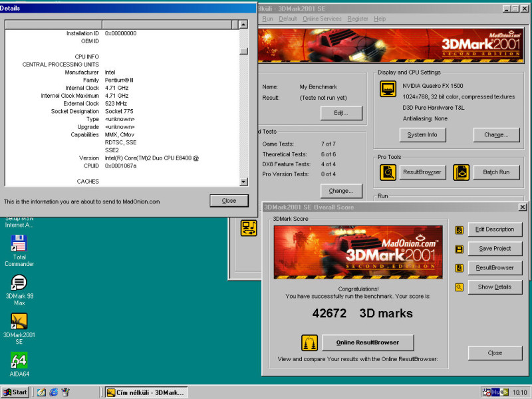This screenshot has width=532, height=399.
Task: Click the Details list scrollbar thumb
Action: click(x=243, y=51)
